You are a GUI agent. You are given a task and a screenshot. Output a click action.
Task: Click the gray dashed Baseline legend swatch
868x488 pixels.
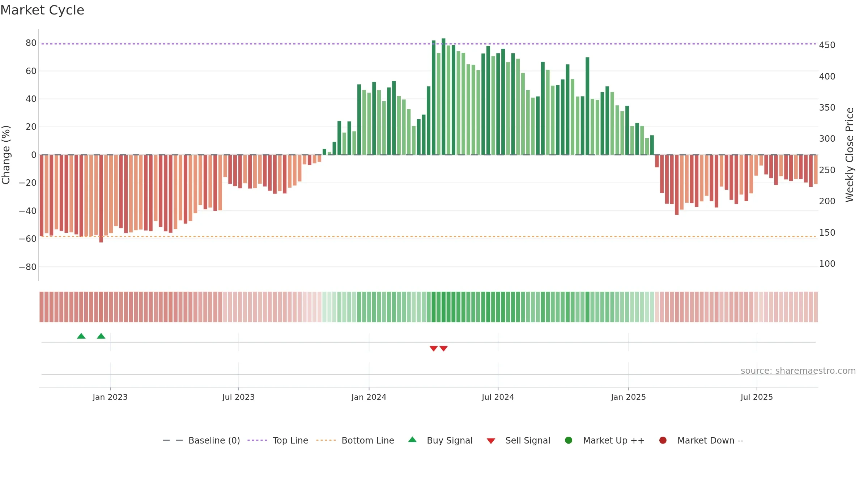point(173,440)
